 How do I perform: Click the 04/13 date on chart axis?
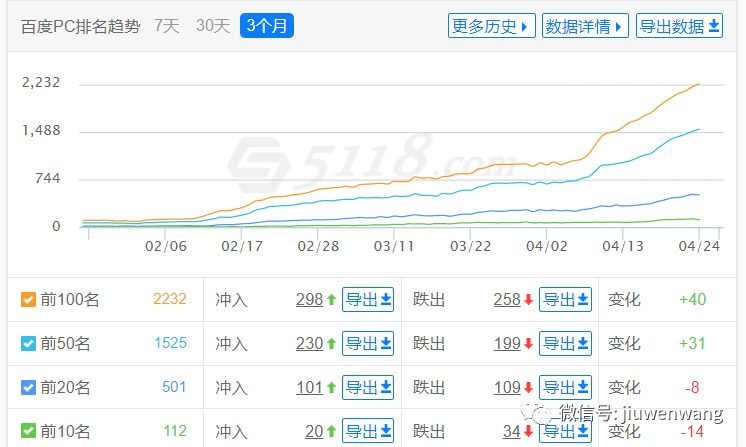click(623, 245)
